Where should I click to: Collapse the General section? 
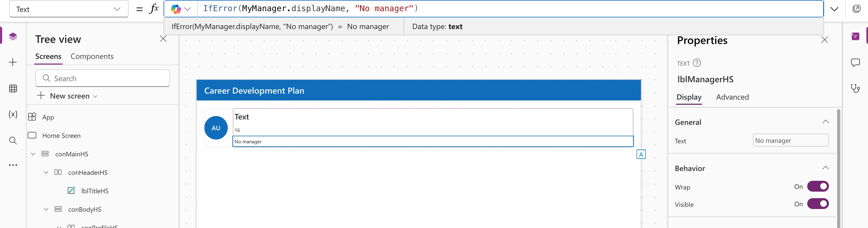pos(825,122)
